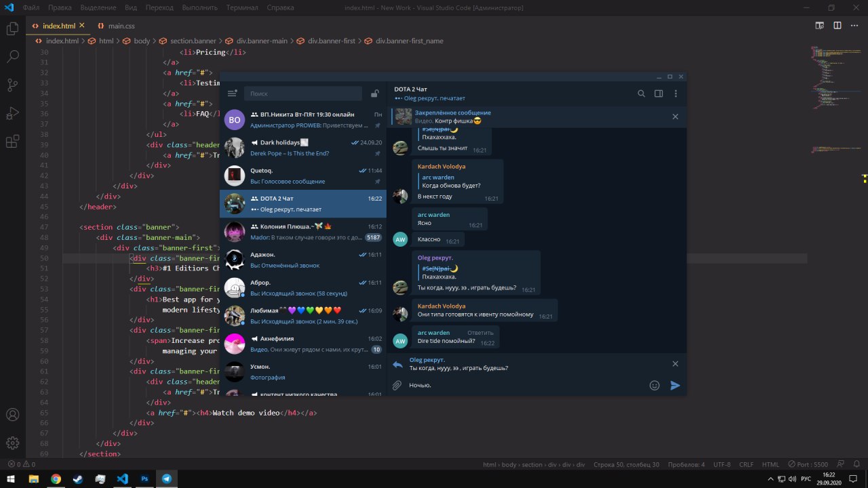Open the Усмон. chat
Screen dimensions: 868x488
click(303, 371)
